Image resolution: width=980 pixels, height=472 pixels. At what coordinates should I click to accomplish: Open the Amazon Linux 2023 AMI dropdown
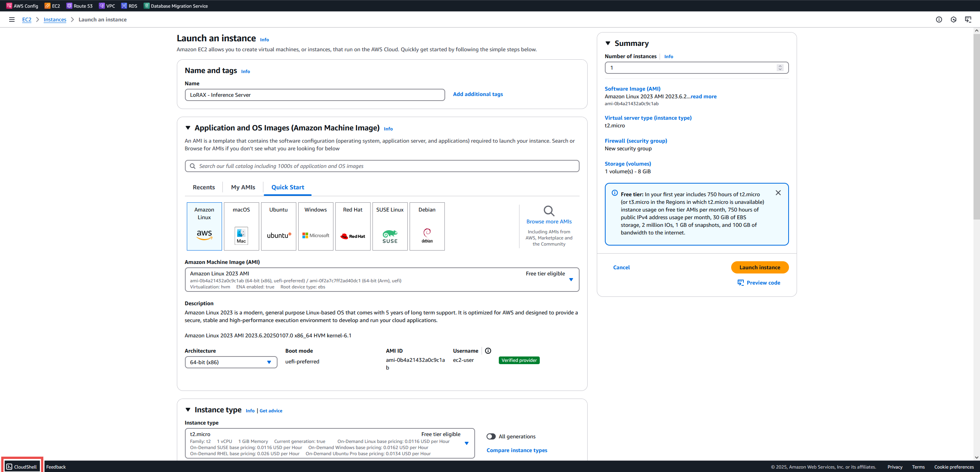(571, 280)
